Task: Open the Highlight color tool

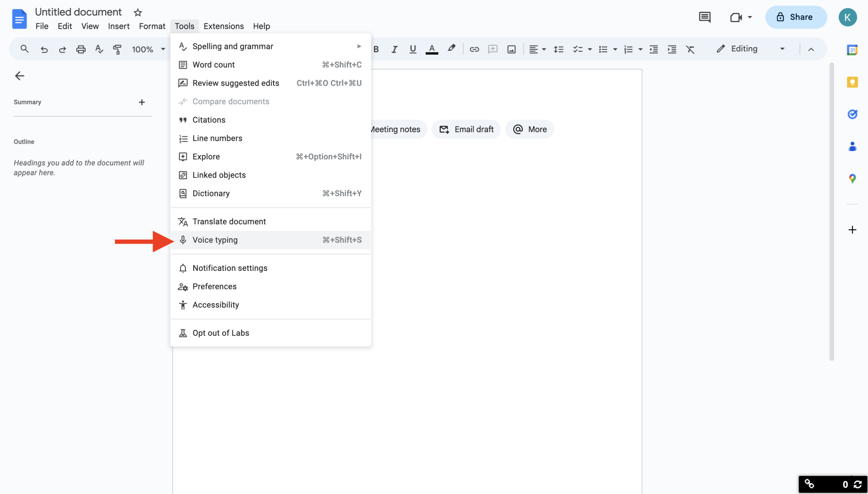Action: [451, 48]
